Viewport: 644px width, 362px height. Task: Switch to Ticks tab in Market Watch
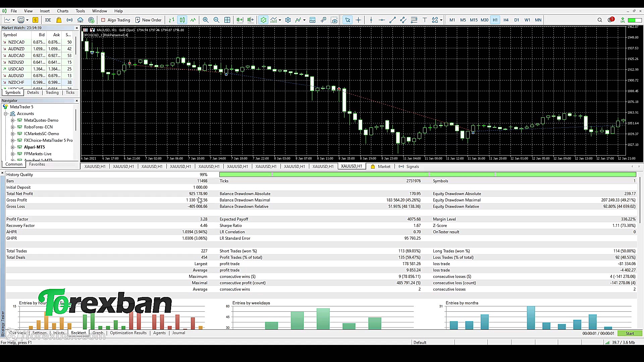(70, 93)
